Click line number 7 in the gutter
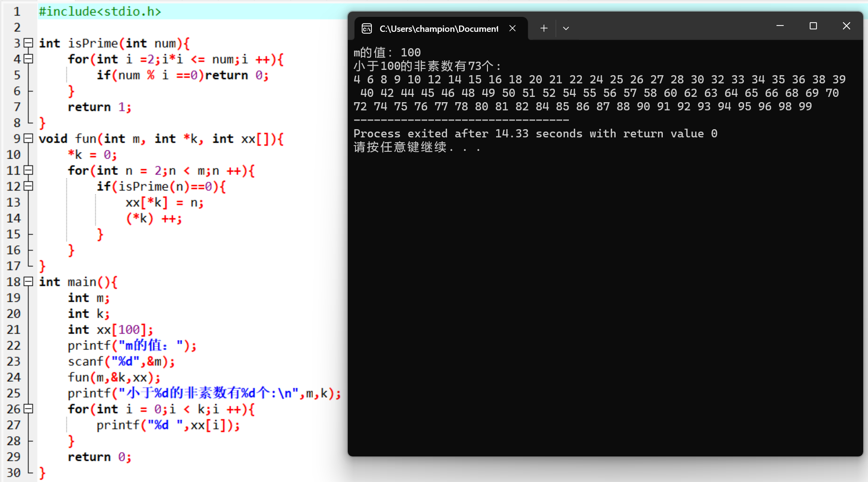Screen dimensions: 868x482 click(17, 107)
